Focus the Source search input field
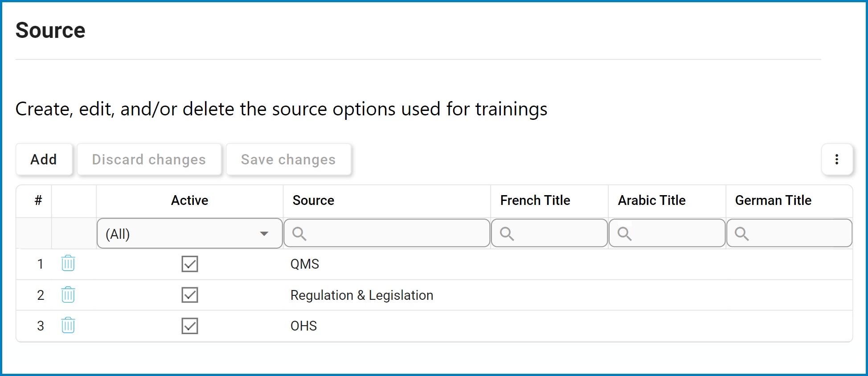Screen dimensions: 868x376 [387, 233]
